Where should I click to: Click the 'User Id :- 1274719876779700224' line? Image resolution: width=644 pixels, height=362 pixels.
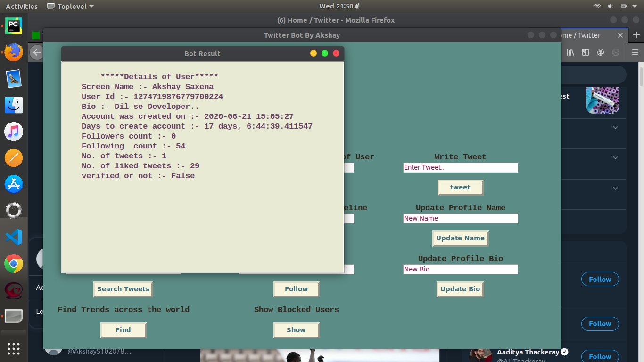point(152,97)
